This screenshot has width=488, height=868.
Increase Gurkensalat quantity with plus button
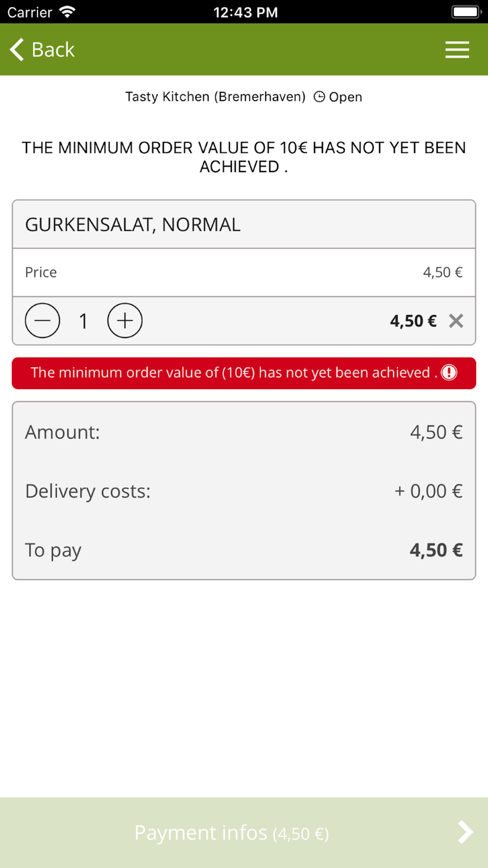point(125,321)
